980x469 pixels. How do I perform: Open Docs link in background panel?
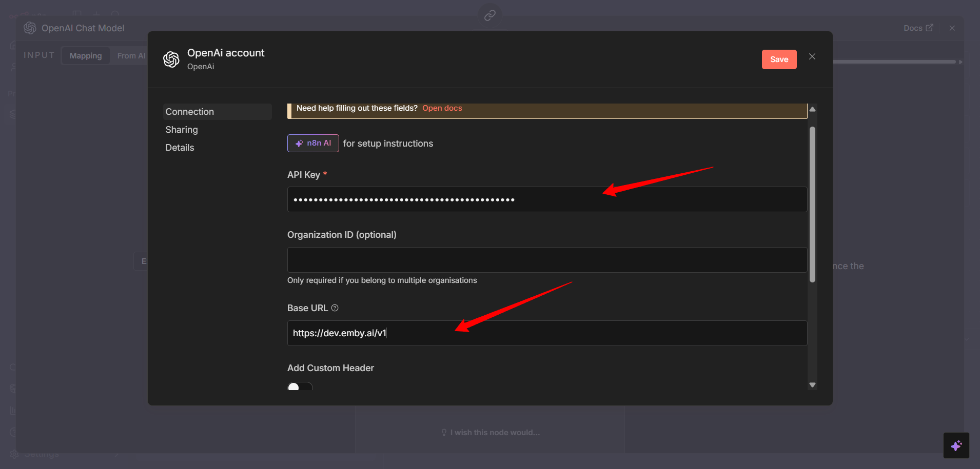tap(918, 28)
